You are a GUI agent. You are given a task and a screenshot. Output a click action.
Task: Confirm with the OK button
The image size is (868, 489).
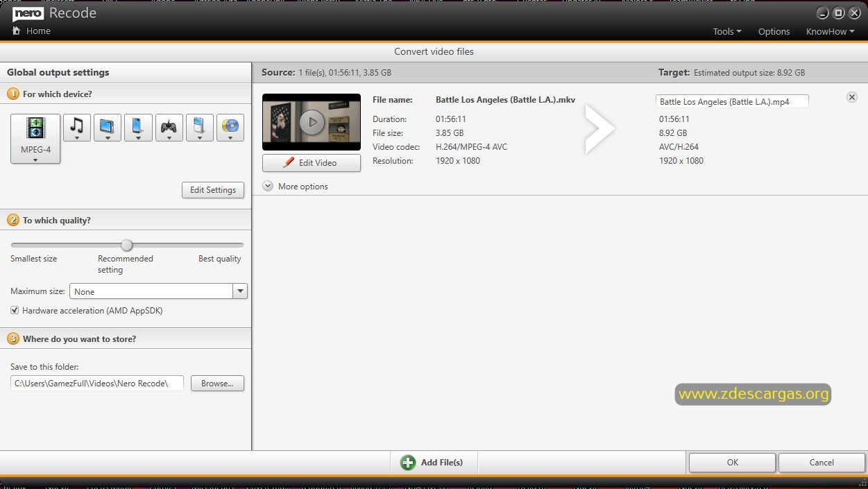coord(732,463)
